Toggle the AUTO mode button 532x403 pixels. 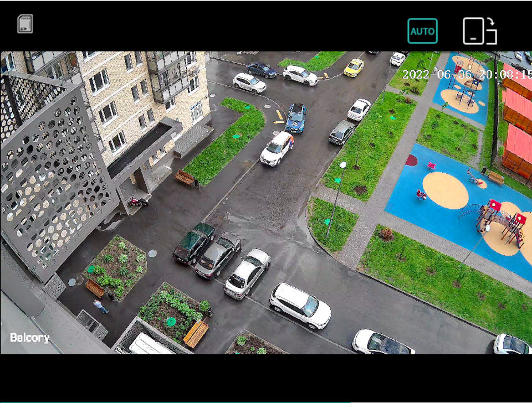(x=422, y=31)
